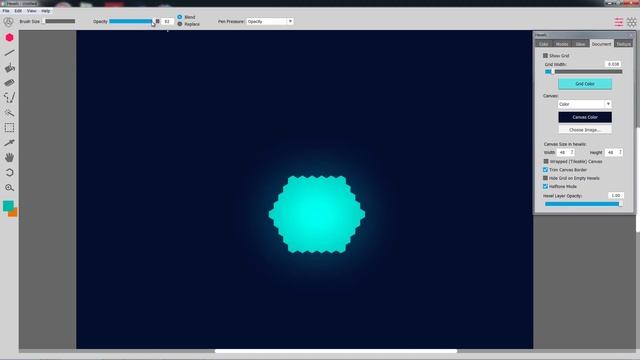Switch to the Glow tab
The width and height of the screenshot is (640, 360).
pyautogui.click(x=580, y=44)
